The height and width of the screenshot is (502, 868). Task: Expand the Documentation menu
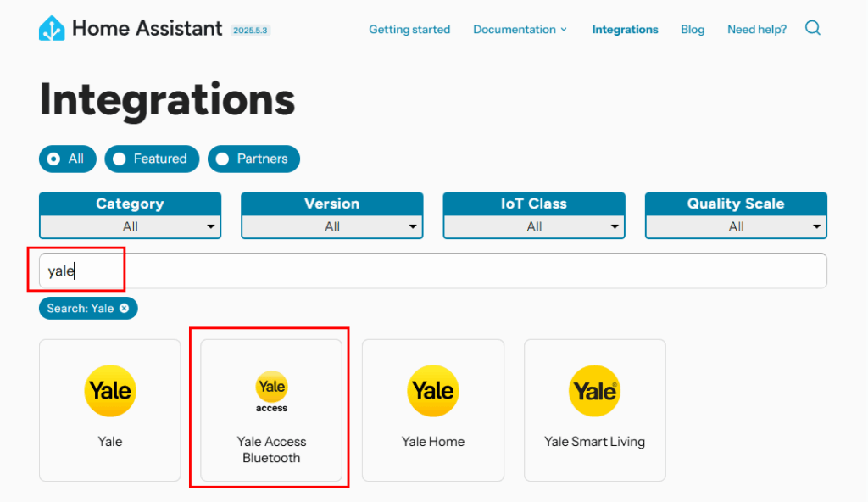520,30
